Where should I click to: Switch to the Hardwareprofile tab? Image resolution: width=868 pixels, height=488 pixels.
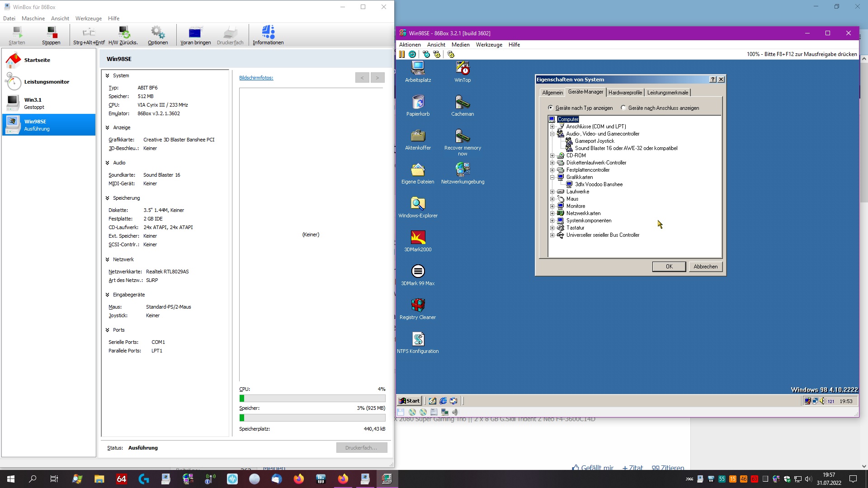[625, 93]
